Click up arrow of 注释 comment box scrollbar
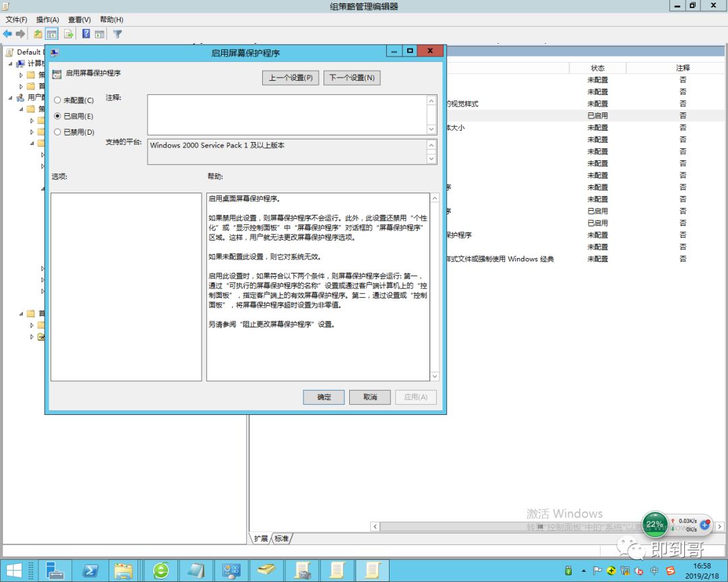 431,101
